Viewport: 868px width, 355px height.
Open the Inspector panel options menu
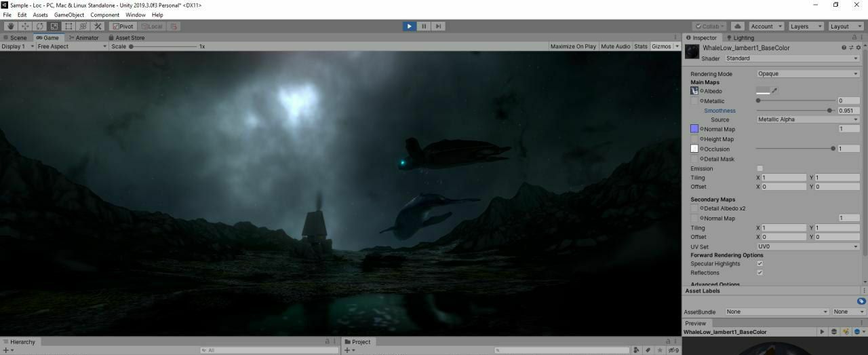861,38
